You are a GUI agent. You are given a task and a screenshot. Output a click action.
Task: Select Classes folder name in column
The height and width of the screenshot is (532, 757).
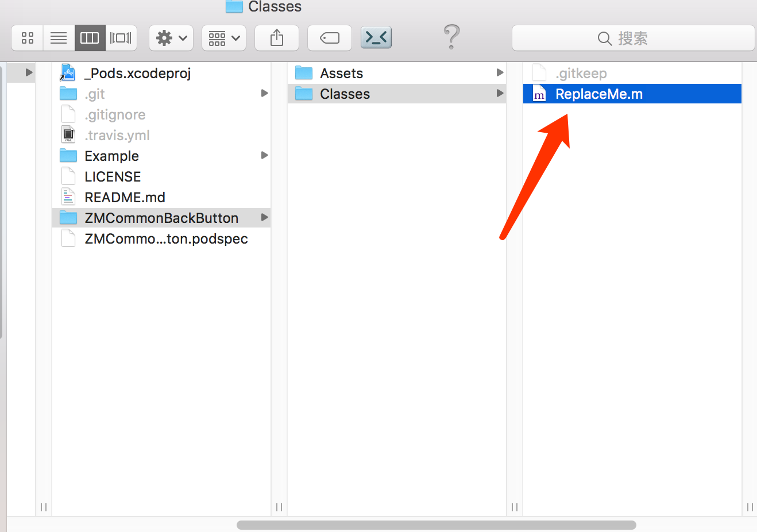click(345, 94)
